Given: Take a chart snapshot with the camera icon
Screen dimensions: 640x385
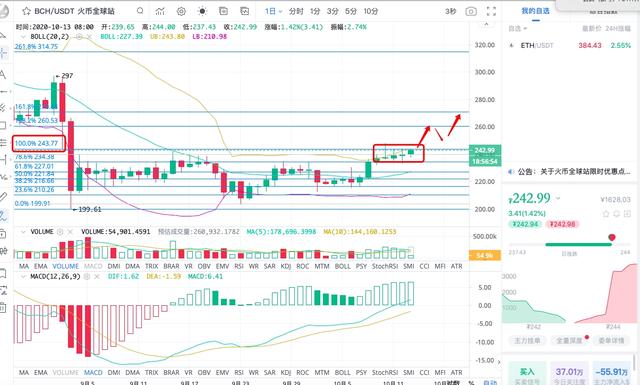Looking at the screenshot, I should [x=471, y=11].
